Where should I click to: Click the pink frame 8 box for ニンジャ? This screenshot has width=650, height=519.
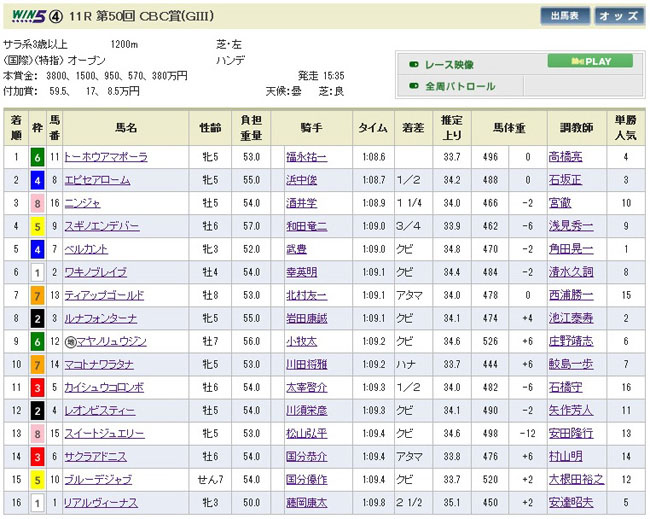tap(37, 203)
